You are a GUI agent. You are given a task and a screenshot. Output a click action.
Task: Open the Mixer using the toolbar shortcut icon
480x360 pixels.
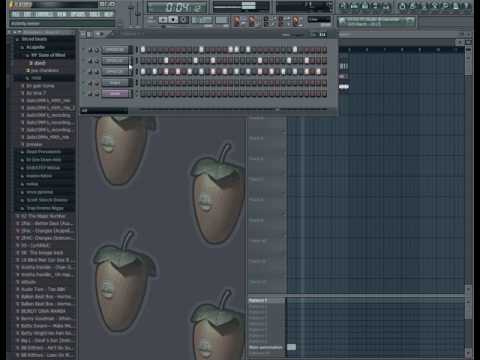387,6
